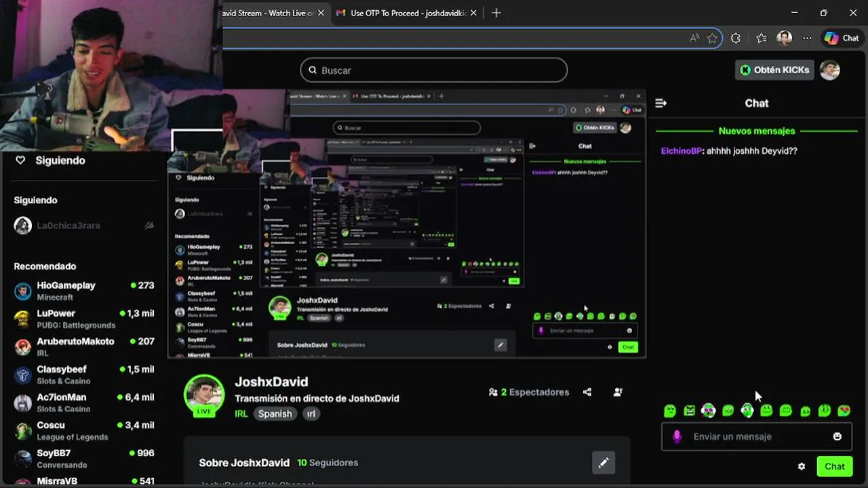This screenshot has width=868, height=488.
Task: Click the Enviar un mensaje field
Action: (x=757, y=436)
